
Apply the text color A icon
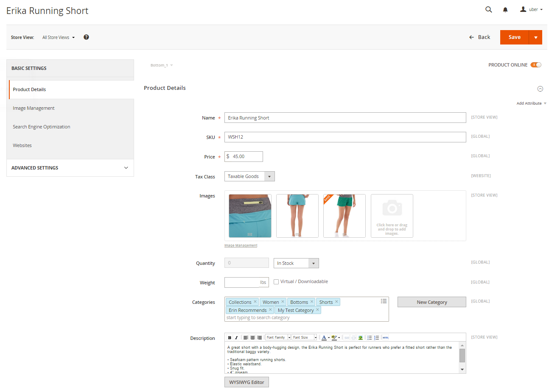coord(324,337)
